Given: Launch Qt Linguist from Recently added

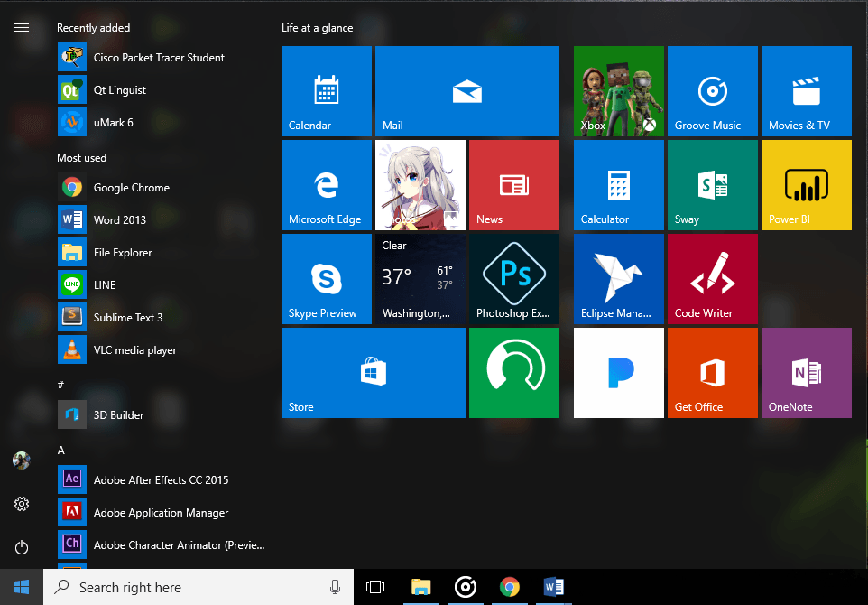Looking at the screenshot, I should click(161, 89).
